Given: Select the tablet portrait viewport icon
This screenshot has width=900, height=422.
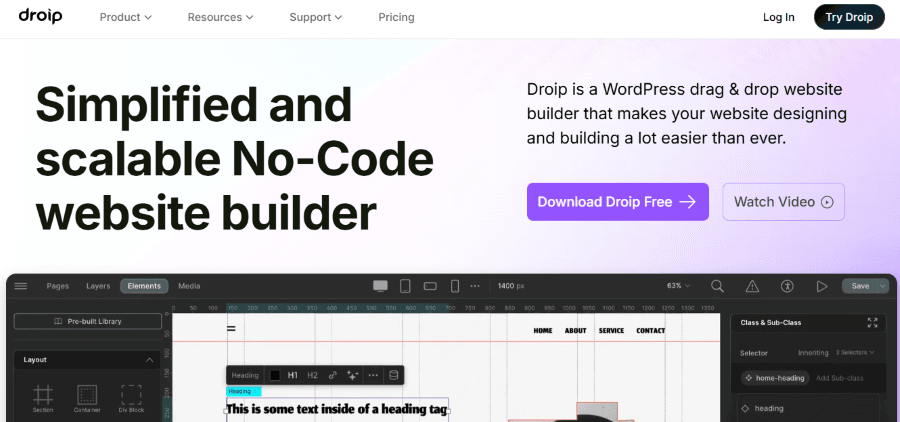Looking at the screenshot, I should pos(405,286).
